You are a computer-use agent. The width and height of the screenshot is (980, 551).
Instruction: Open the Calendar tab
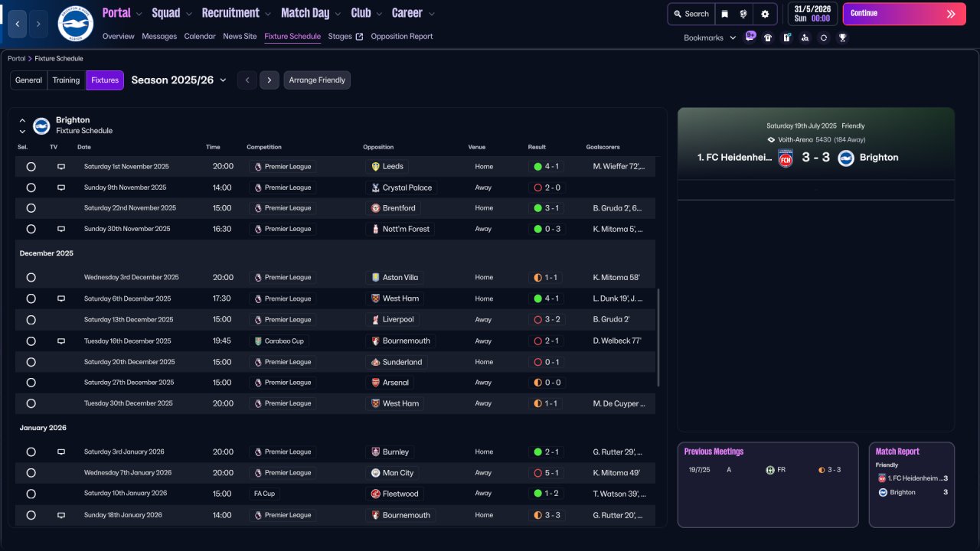(200, 37)
